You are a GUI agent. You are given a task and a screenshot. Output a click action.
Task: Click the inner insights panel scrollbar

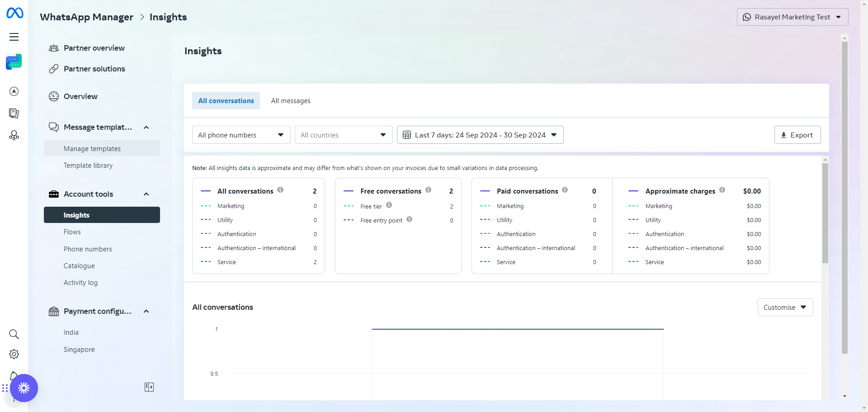(825, 213)
